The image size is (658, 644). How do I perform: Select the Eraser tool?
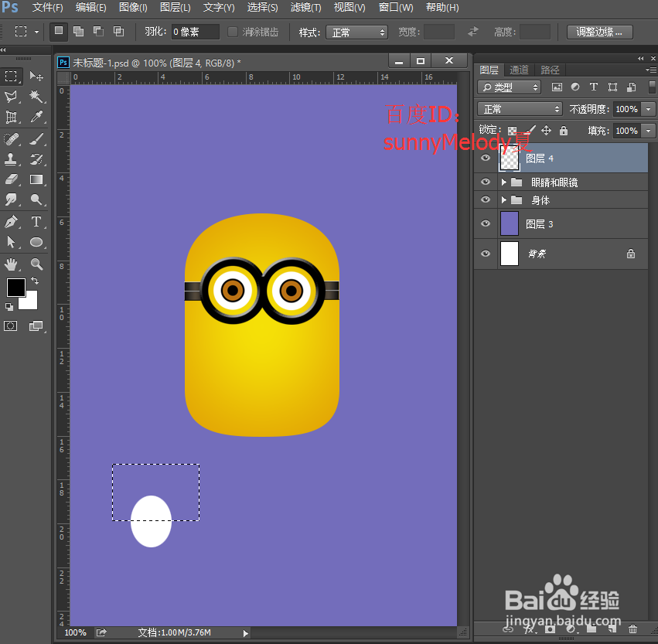pyautogui.click(x=12, y=179)
